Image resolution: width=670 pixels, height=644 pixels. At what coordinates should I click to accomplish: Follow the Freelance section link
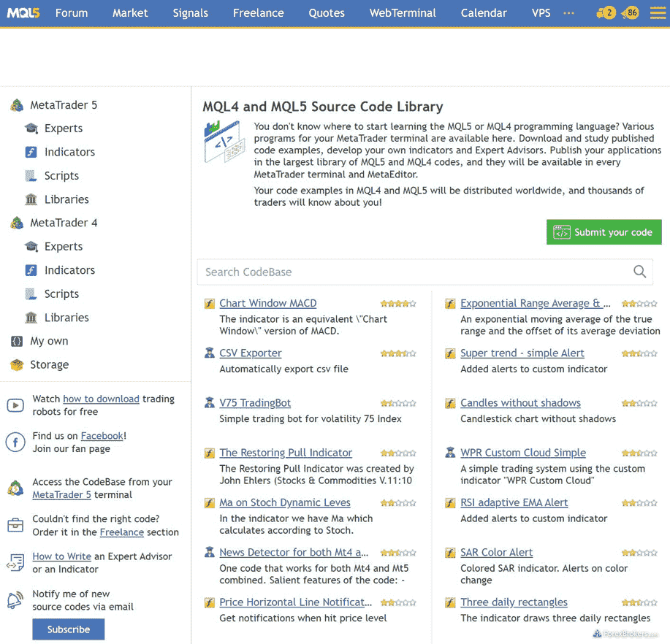pyautogui.click(x=121, y=532)
